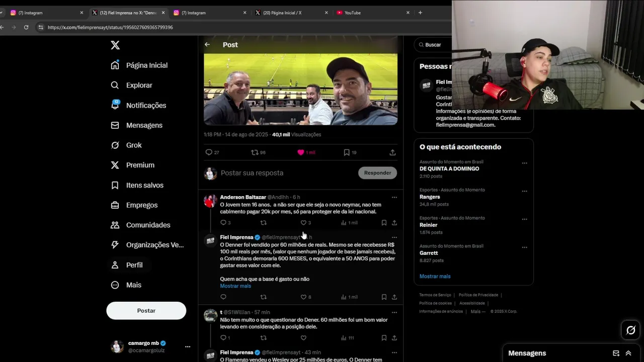Reply to Anderson Baltazar's comment
The image size is (644, 362).
(x=223, y=223)
